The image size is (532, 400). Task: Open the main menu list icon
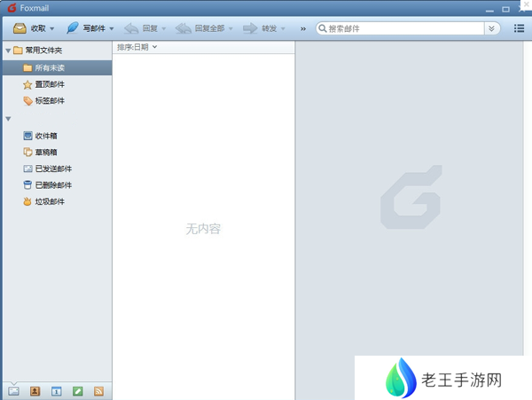click(519, 28)
